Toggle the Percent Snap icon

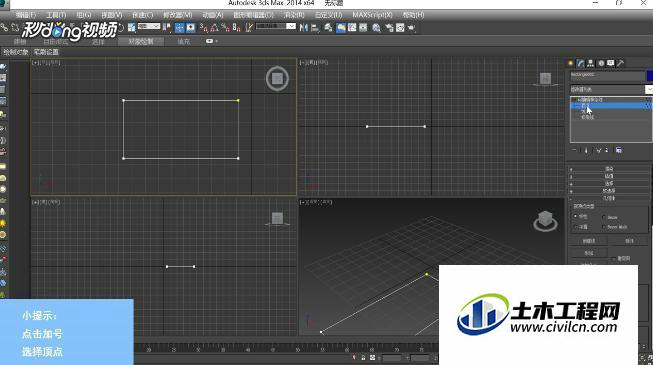point(225,28)
